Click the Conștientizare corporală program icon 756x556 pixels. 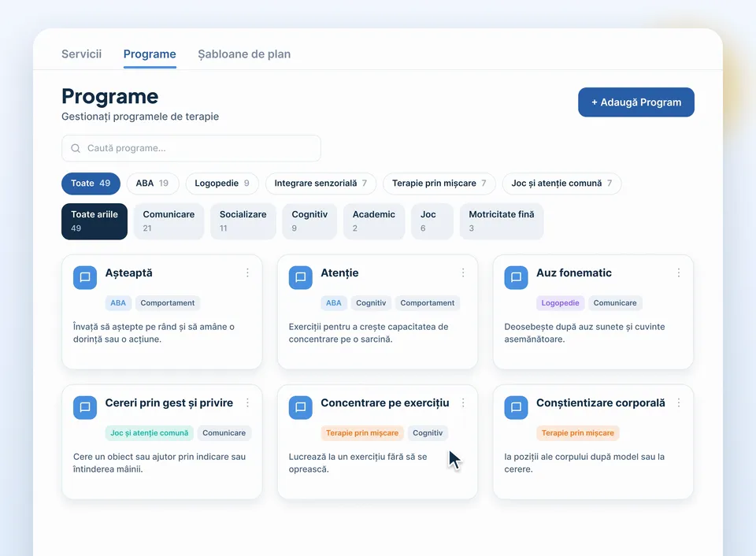[516, 407]
